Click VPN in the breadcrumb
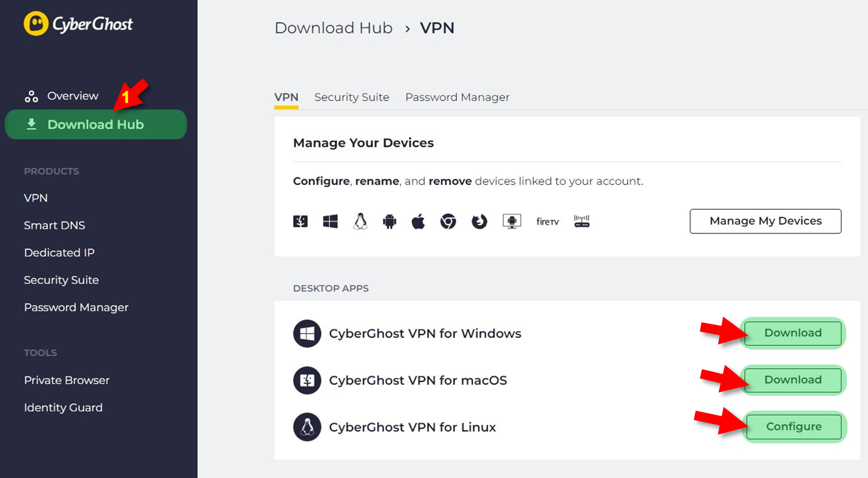 (x=437, y=28)
